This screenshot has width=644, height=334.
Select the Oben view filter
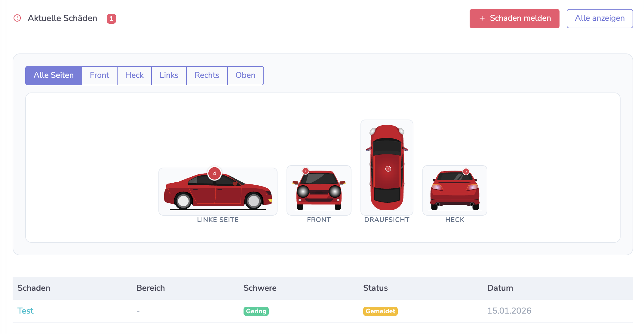coord(245,75)
